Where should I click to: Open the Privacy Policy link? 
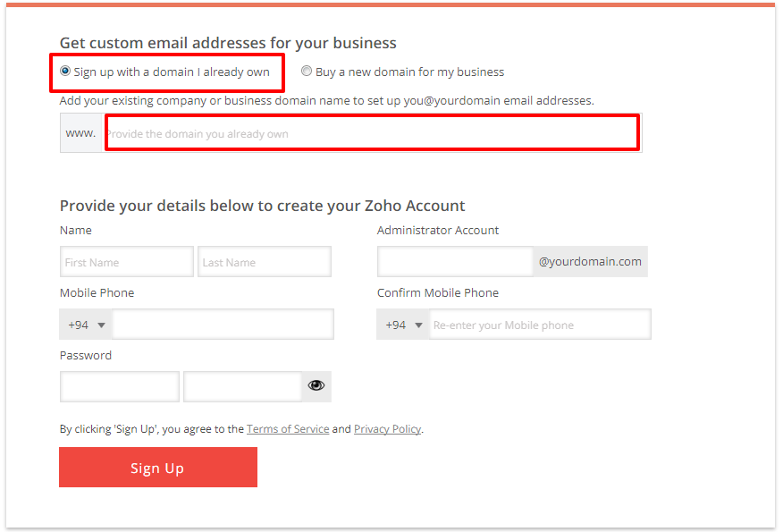click(x=388, y=429)
